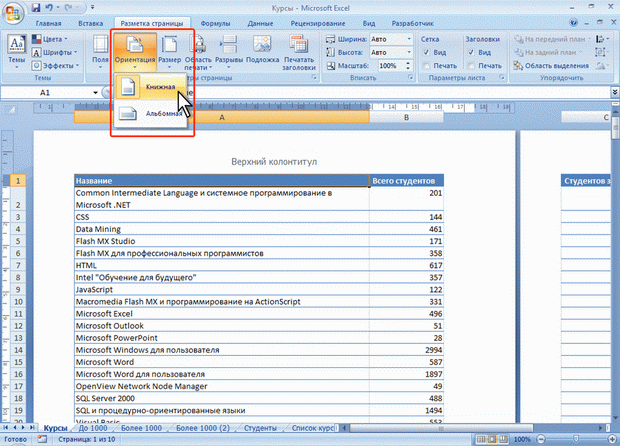Open the Разработчик ribbon tab
The width and height of the screenshot is (620, 446).
[x=413, y=23]
